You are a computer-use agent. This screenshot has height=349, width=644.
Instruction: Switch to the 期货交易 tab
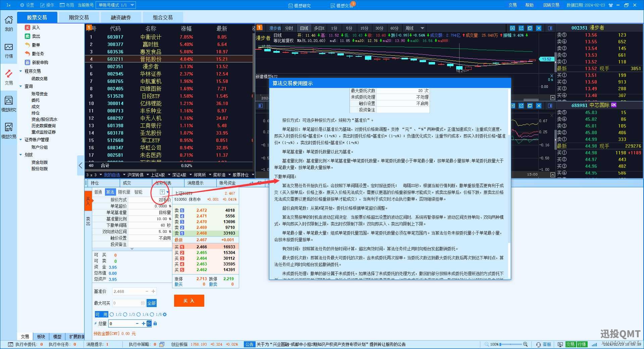(79, 17)
